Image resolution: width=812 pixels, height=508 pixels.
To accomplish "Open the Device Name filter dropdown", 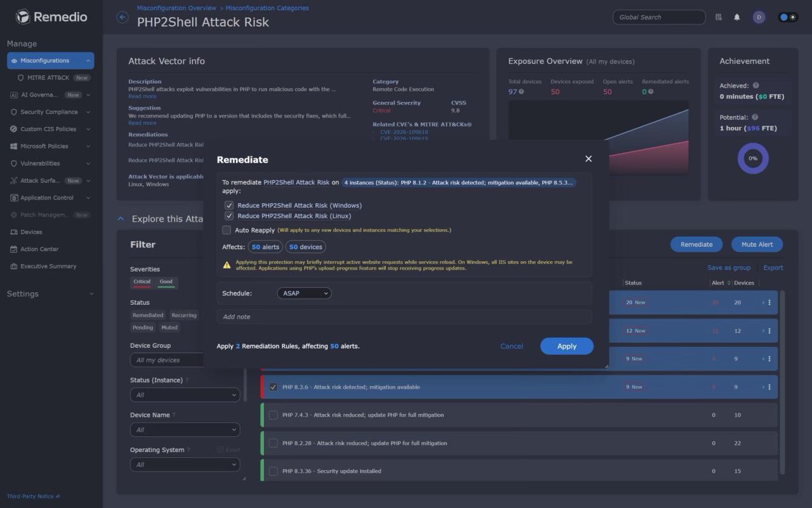I will 185,430.
